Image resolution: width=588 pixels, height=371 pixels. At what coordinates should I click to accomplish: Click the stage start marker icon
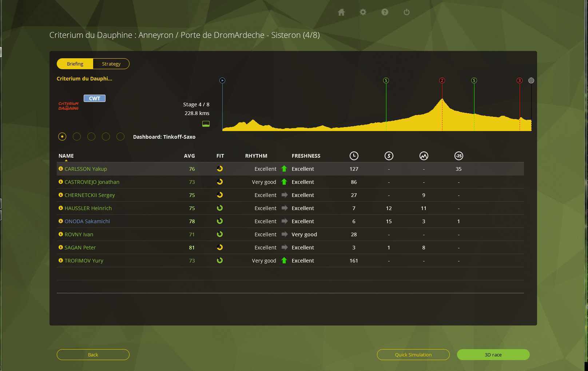click(222, 80)
